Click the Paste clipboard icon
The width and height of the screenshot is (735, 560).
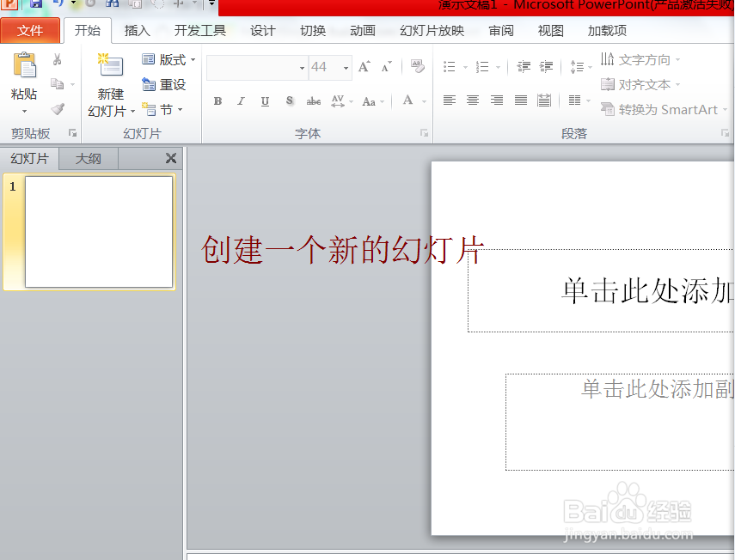click(24, 64)
